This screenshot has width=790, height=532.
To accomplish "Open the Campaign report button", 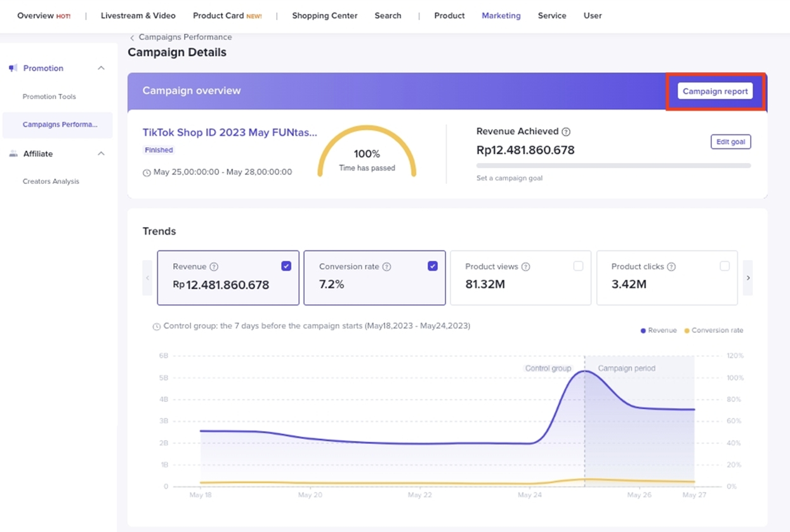I will point(714,91).
